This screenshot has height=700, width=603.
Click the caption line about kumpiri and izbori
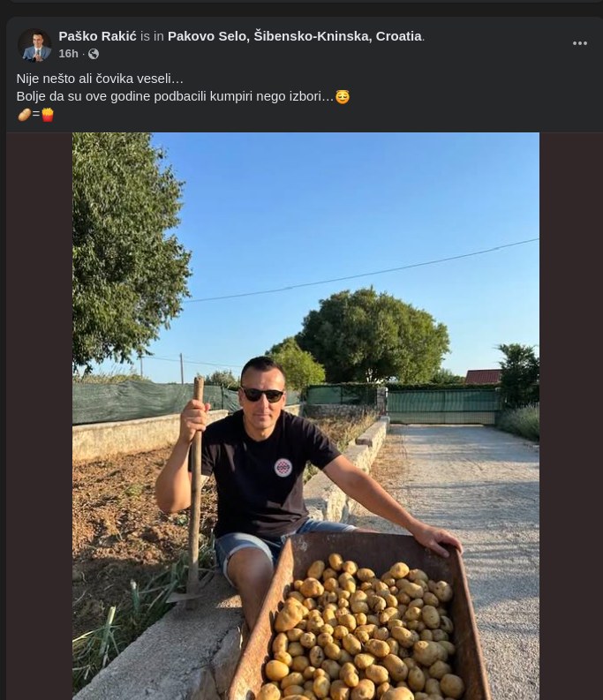(x=175, y=96)
